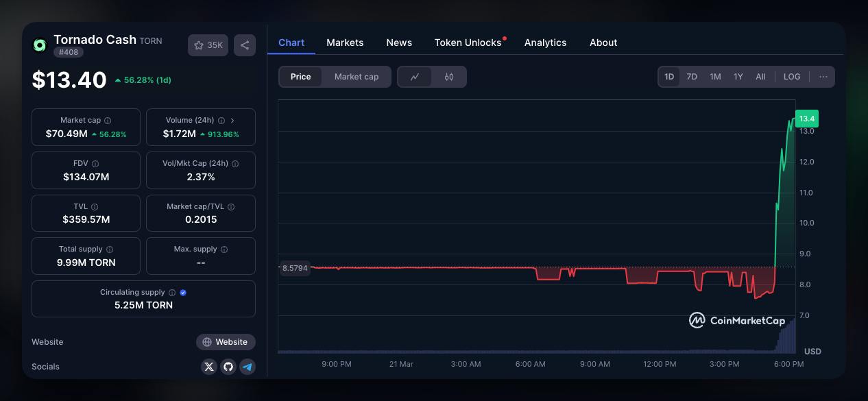Click the 8.5794 baseline price label
This screenshot has height=401, width=868.
(x=295, y=268)
